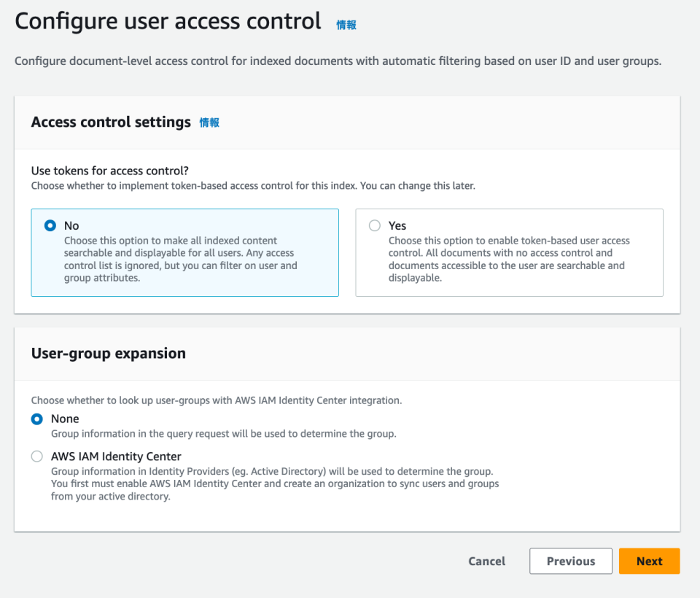Open the 情報 link in Access control settings header
This screenshot has width=700, height=598.
[209, 123]
